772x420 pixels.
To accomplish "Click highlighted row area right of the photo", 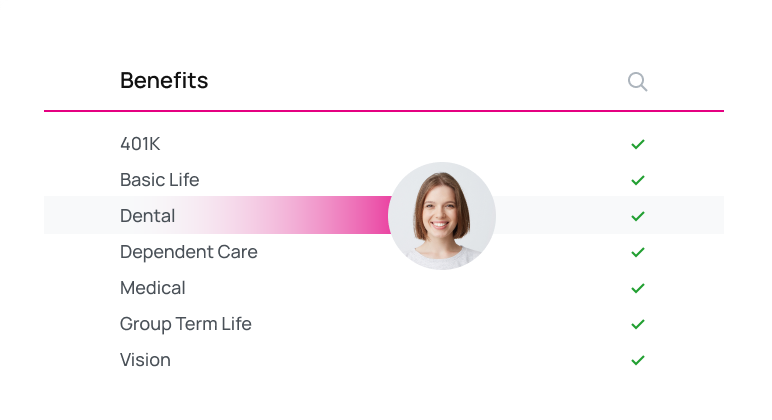I will [560, 216].
